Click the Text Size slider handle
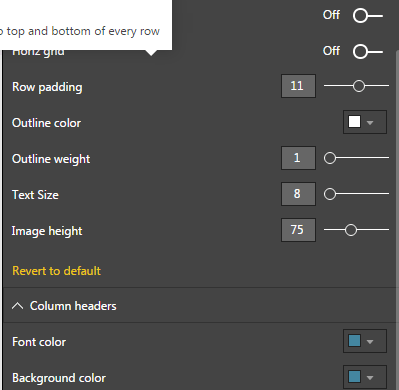Screen dimensions: 399x390 [x=330, y=194]
